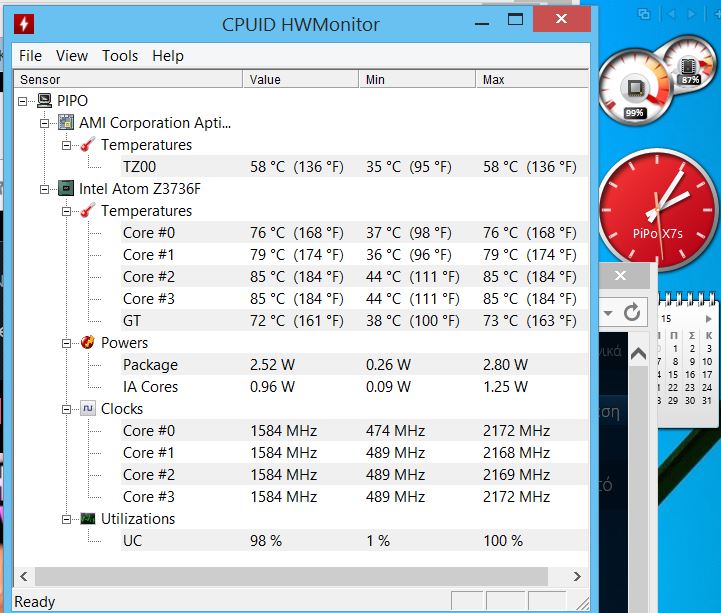The height and width of the screenshot is (613, 721).
Task: Click the scroll left arrow
Action: click(x=24, y=576)
